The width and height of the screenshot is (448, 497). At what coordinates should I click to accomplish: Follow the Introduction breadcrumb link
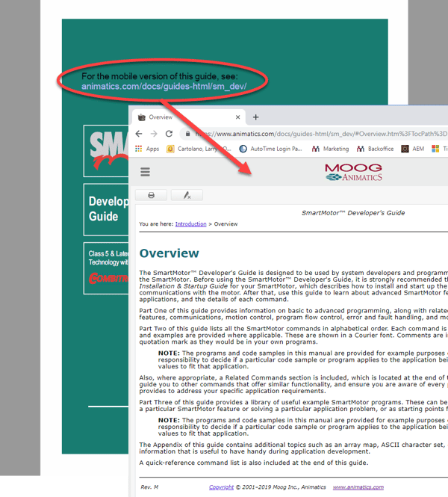pos(190,224)
